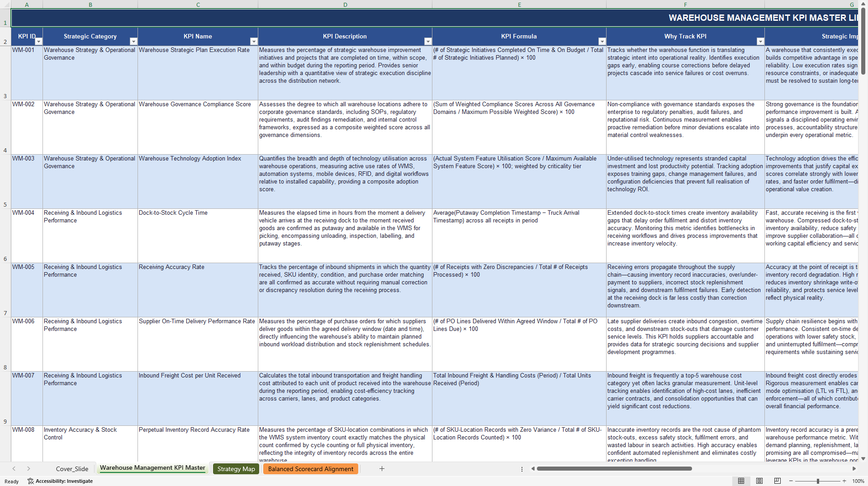The image size is (868, 486).
Task: Select row 6 header
Action: [5, 236]
